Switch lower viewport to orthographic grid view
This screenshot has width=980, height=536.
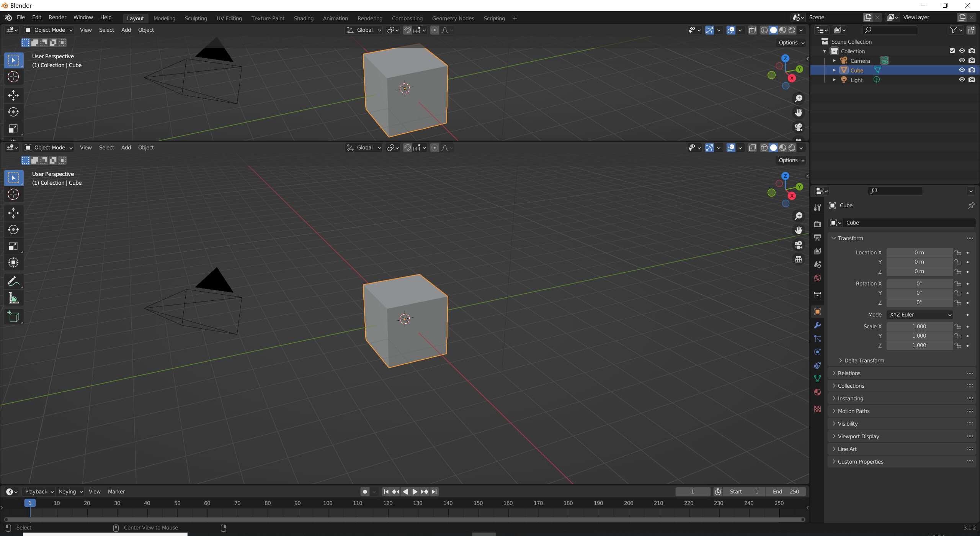799,259
